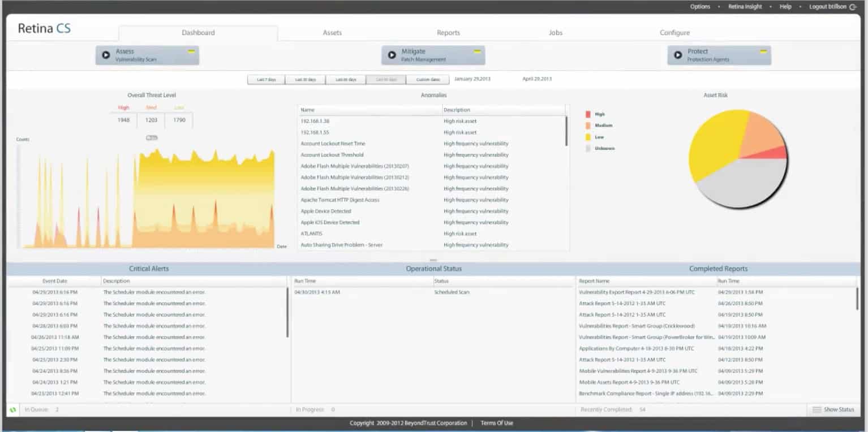Click the Med threat count 1203
The width and height of the screenshot is (868, 432).
[x=151, y=120]
